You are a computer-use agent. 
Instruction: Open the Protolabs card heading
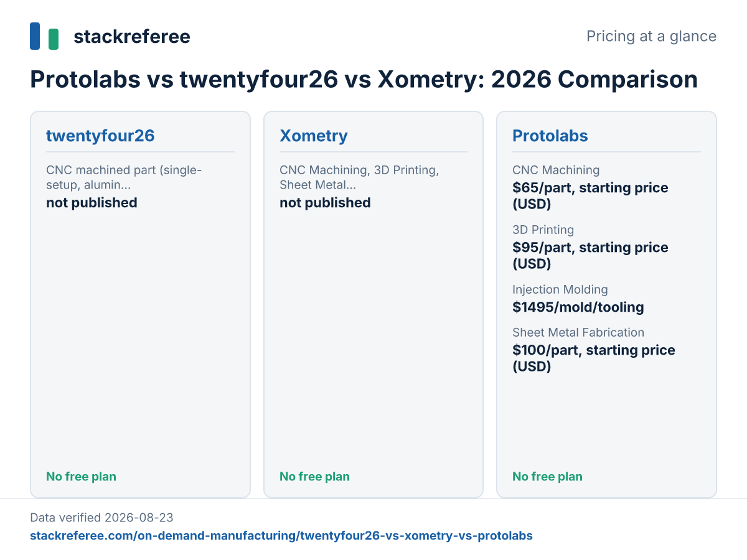[550, 136]
